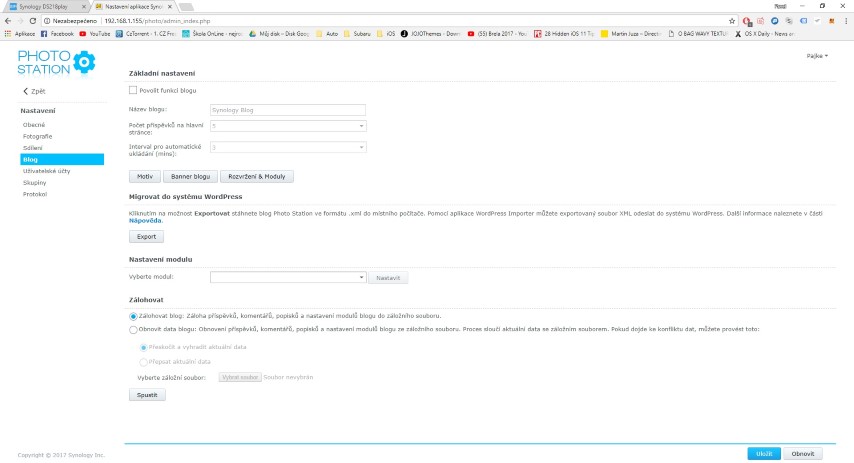The width and height of the screenshot is (854, 463).
Task: Open the Subaru bookmarks folder
Action: (x=357, y=34)
